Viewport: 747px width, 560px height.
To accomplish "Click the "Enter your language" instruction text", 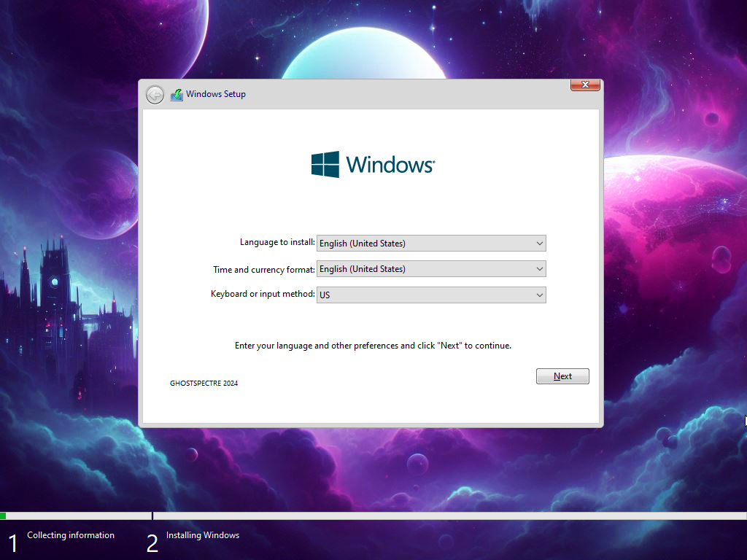I will (373, 346).
